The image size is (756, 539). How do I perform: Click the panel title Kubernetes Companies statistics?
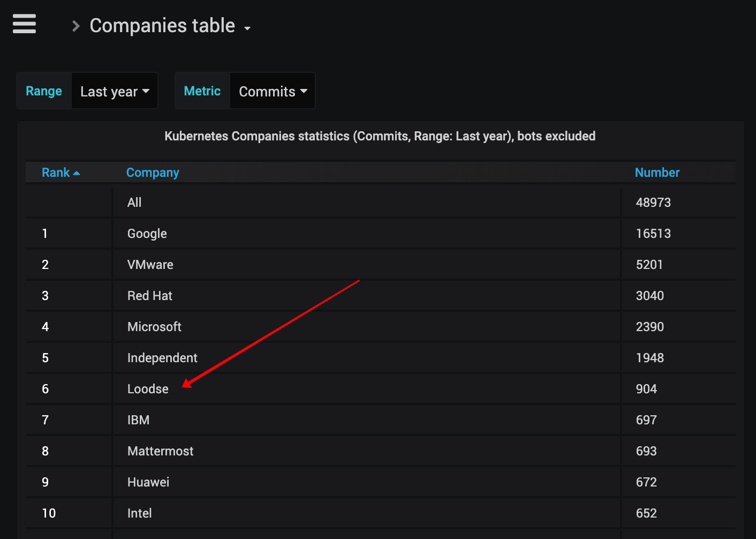[380, 136]
